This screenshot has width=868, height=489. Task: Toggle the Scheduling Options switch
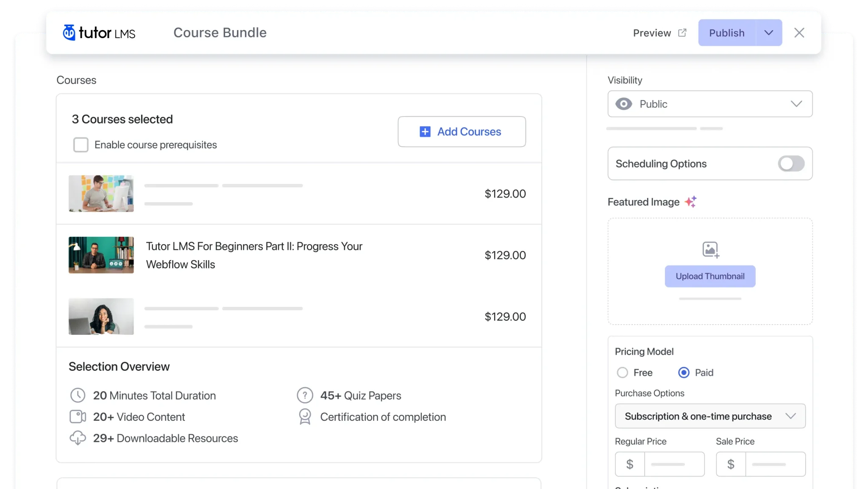[x=790, y=164]
